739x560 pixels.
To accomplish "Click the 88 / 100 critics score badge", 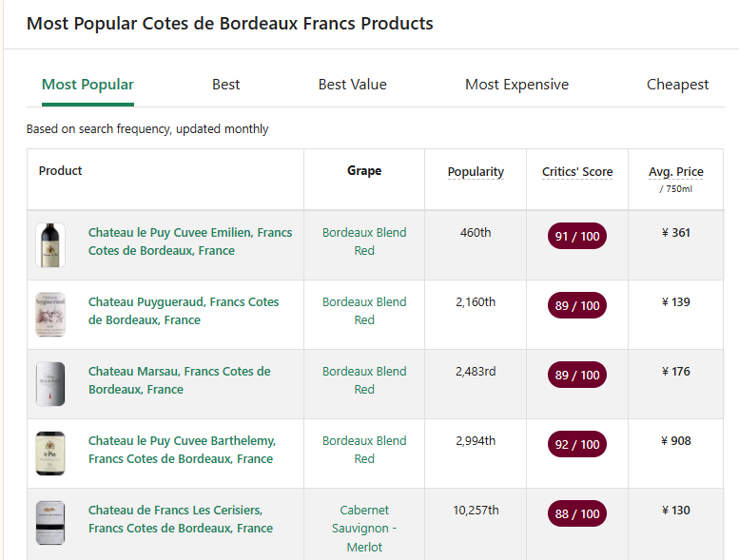I will pos(577,513).
